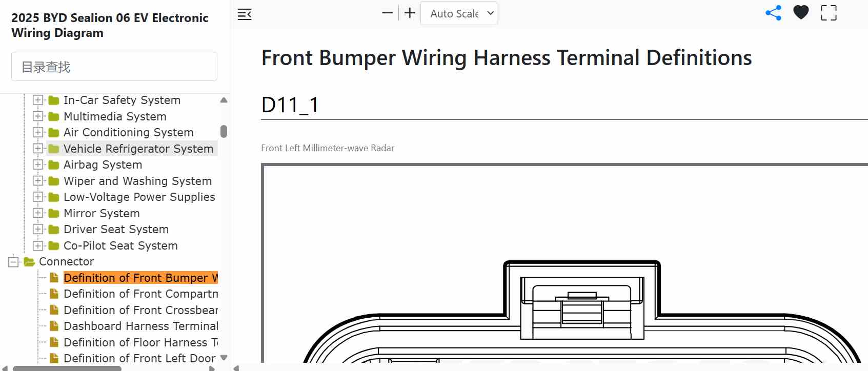Select the Vehicle Refrigerator System tree item
The width and height of the screenshot is (868, 371).
[138, 149]
